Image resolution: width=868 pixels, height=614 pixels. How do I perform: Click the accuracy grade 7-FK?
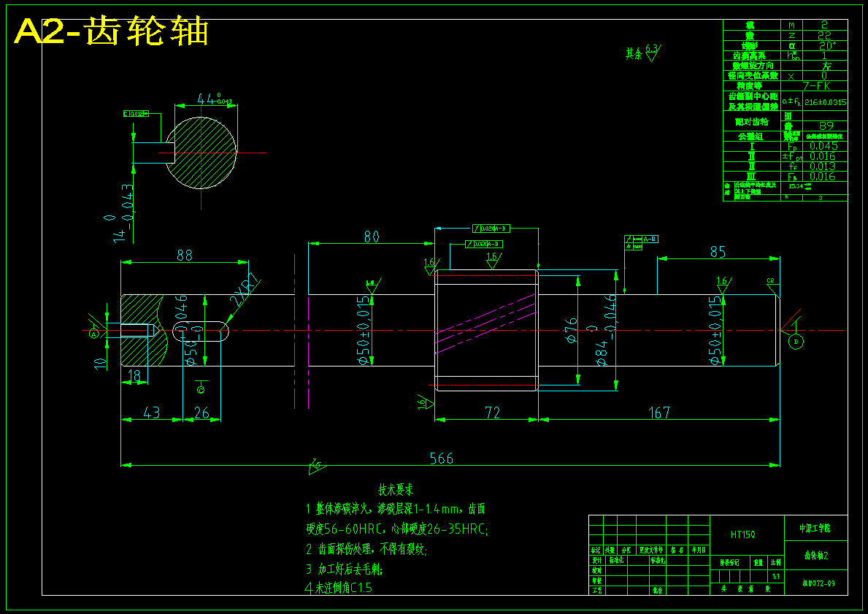point(816,86)
